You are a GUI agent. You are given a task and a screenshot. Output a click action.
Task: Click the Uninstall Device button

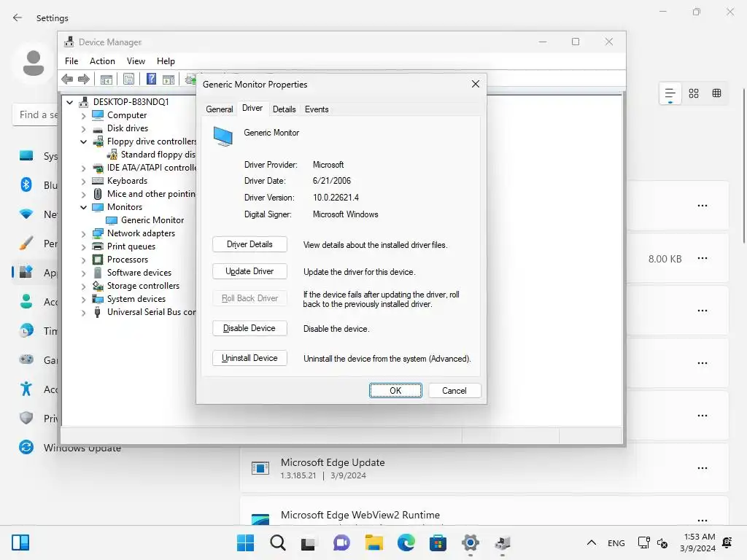coord(249,358)
